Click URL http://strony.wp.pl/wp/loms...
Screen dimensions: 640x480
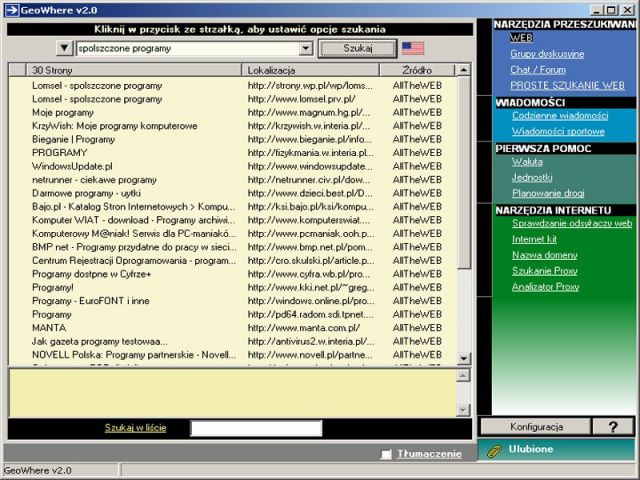click(310, 85)
